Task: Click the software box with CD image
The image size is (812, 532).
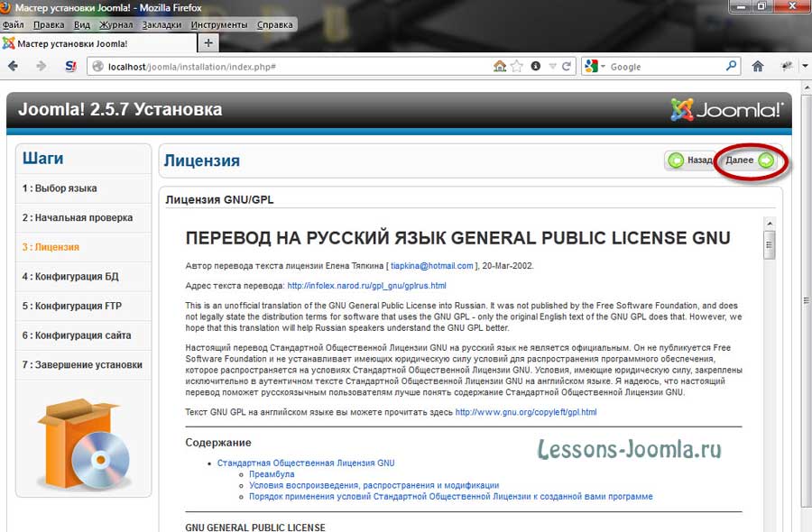Action: tap(84, 444)
